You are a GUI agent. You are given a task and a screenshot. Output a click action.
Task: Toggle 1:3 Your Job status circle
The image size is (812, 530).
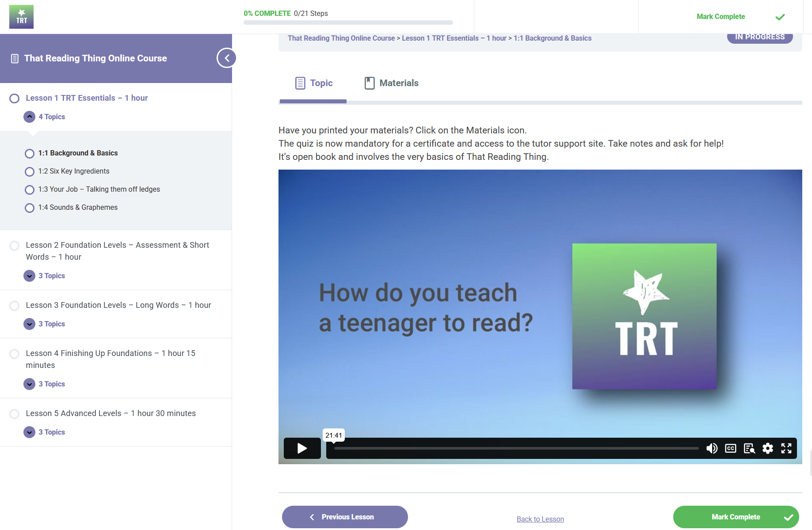[30, 189]
